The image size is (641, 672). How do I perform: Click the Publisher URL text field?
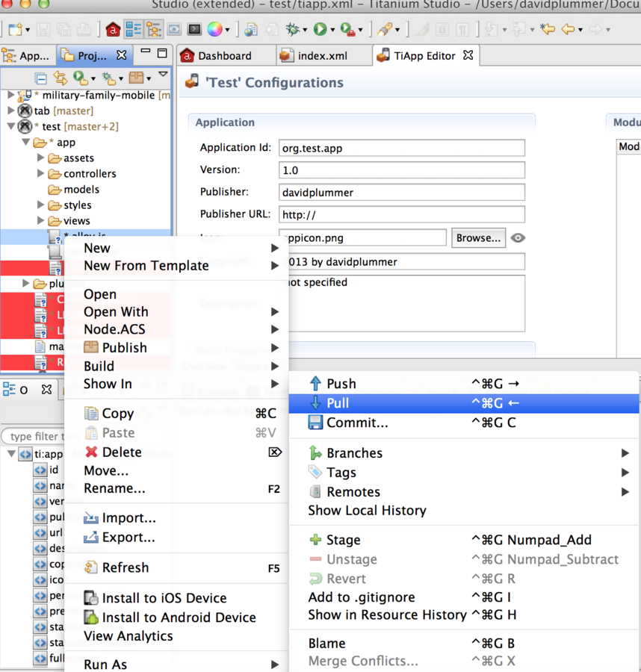[x=402, y=214]
